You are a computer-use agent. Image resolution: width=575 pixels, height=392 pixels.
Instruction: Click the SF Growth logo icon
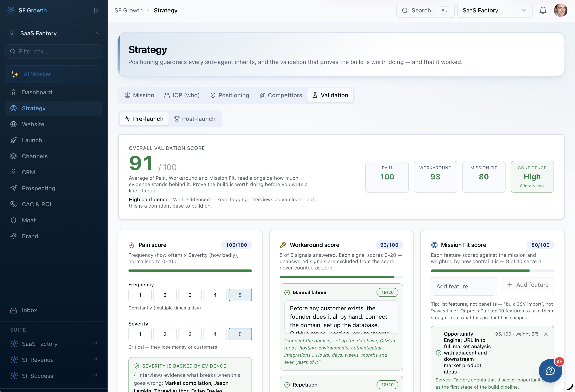11,10
